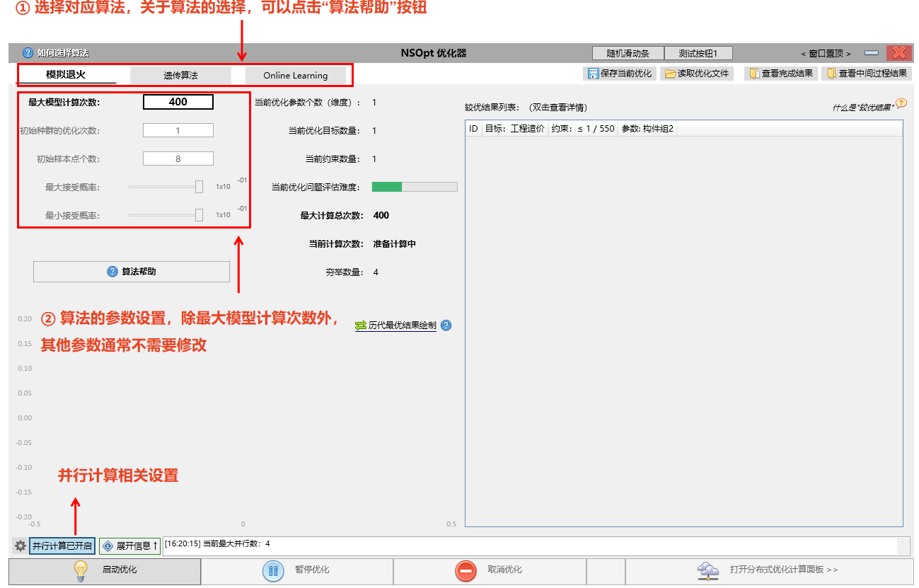
Task: Click the 初始种群的优化次数 input field
Action: coord(178,130)
